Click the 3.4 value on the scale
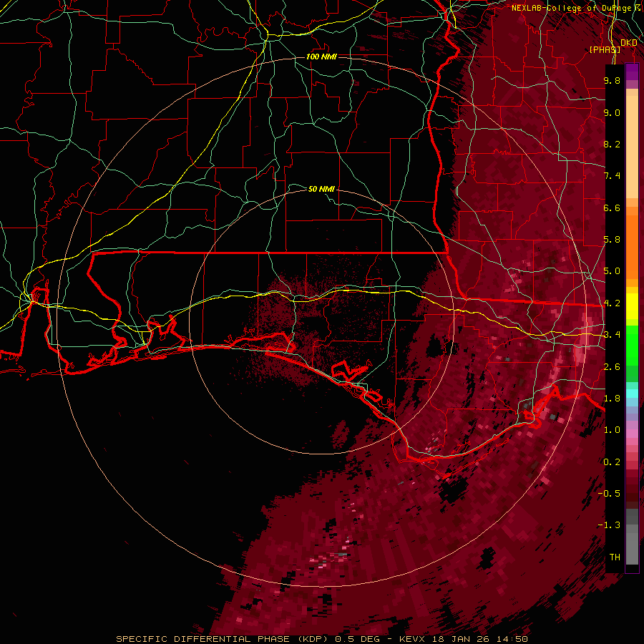 coord(612,335)
